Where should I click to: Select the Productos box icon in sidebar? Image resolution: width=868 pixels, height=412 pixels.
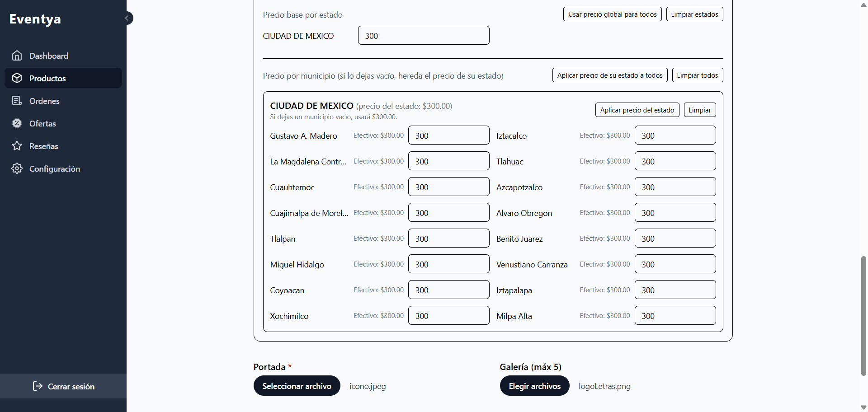(17, 78)
